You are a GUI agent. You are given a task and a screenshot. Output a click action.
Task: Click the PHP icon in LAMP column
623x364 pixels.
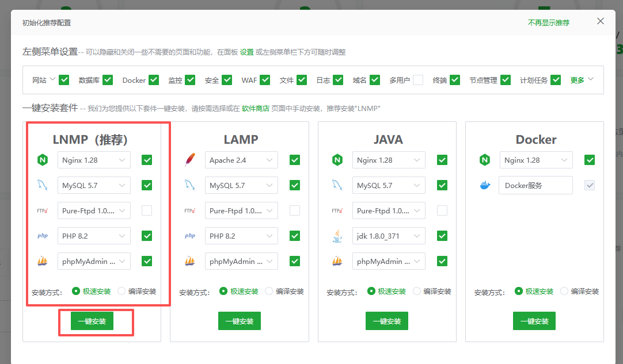tap(189, 236)
